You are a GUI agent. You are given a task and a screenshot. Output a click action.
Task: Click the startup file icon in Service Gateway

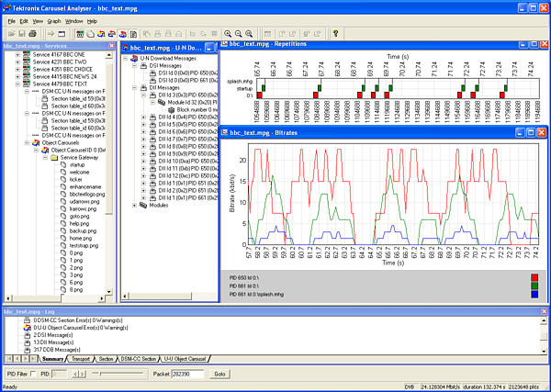63,164
